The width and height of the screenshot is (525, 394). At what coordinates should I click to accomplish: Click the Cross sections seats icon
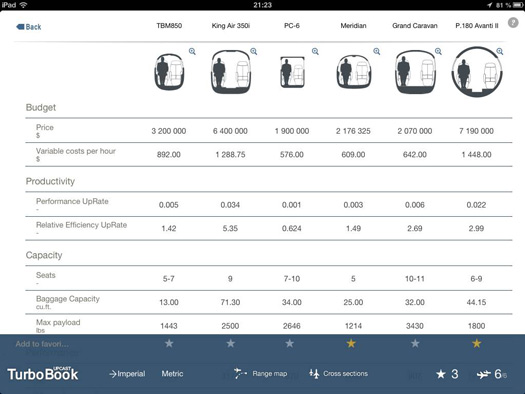click(314, 374)
